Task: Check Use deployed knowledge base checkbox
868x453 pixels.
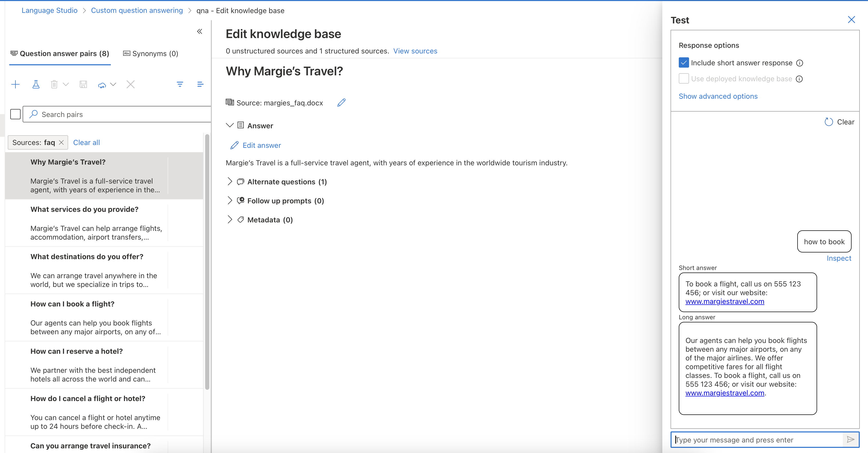Action: (x=683, y=78)
